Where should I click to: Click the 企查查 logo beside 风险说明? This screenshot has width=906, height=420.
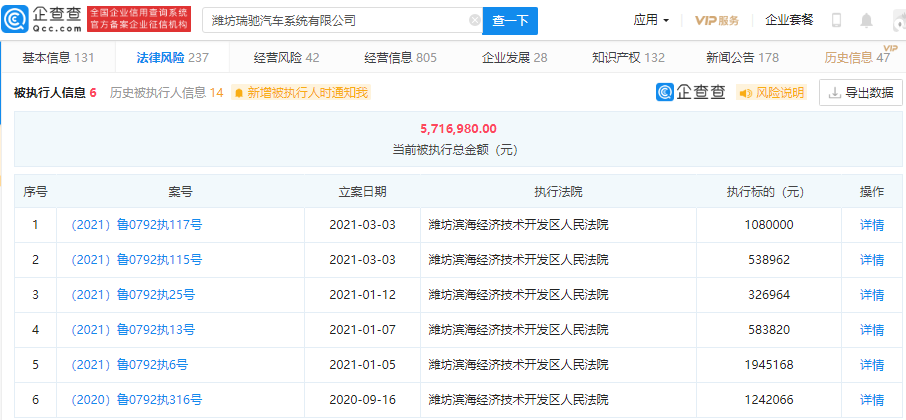pyautogui.click(x=691, y=93)
